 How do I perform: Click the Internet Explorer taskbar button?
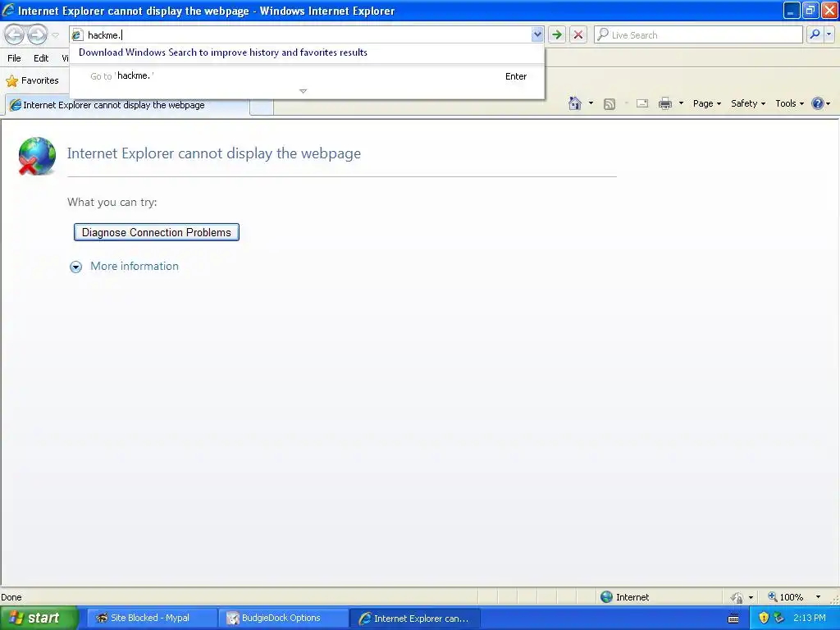(414, 619)
